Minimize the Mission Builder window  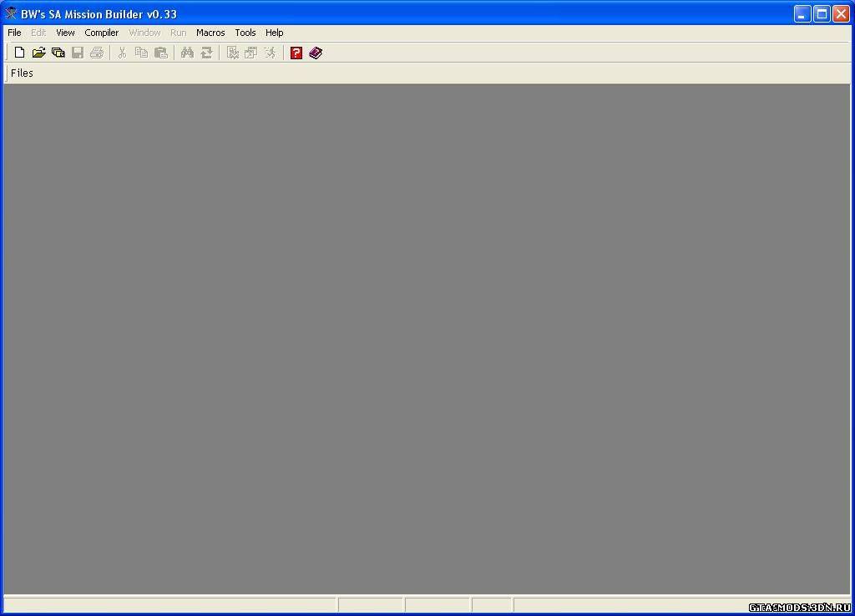[x=802, y=13]
